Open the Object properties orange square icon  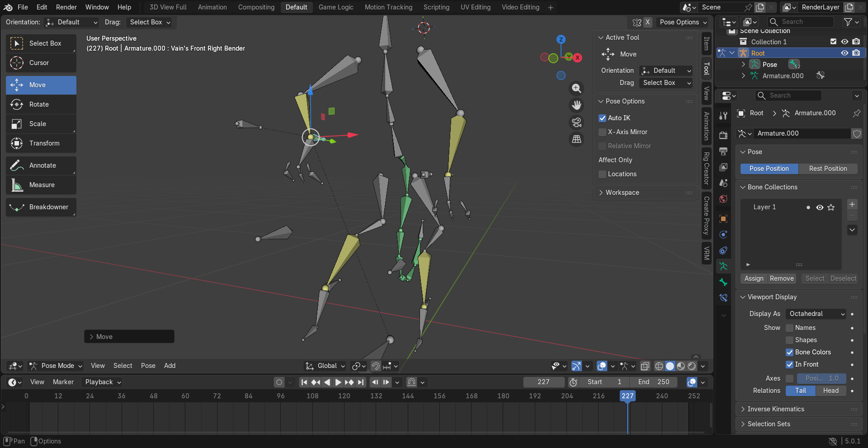coord(723,219)
